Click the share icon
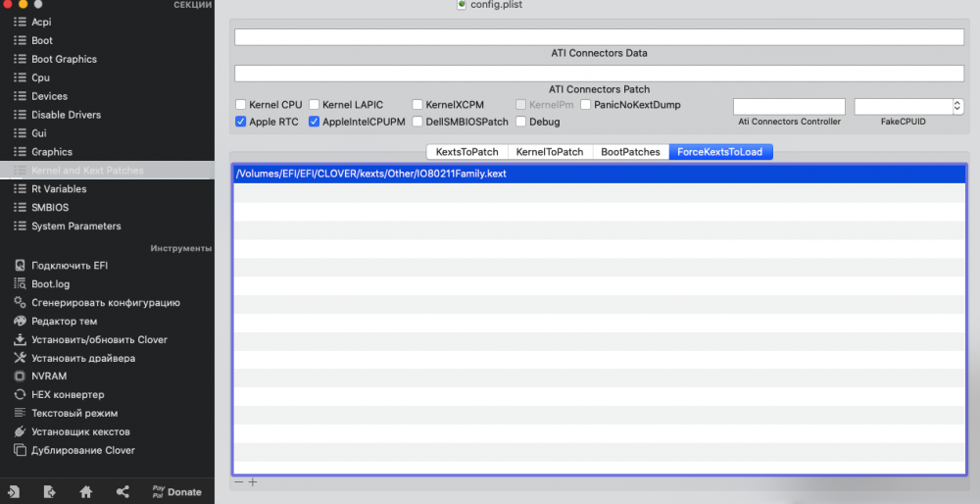Viewport: 980px width, 504px height. point(122,492)
